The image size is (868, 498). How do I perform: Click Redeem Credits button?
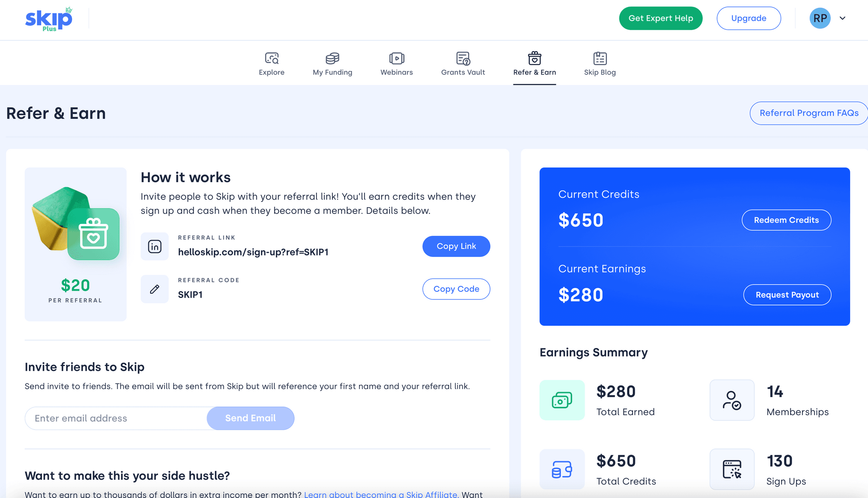tap(786, 220)
